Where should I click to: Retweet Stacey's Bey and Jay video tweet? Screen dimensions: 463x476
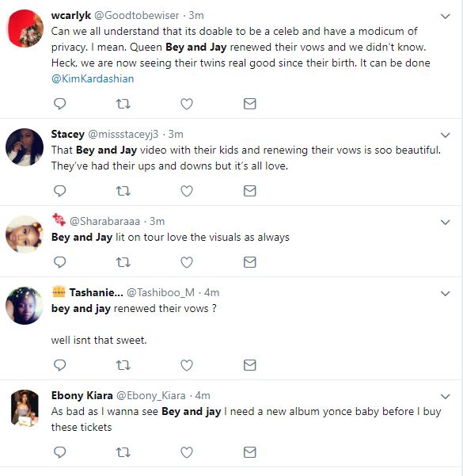click(x=123, y=191)
